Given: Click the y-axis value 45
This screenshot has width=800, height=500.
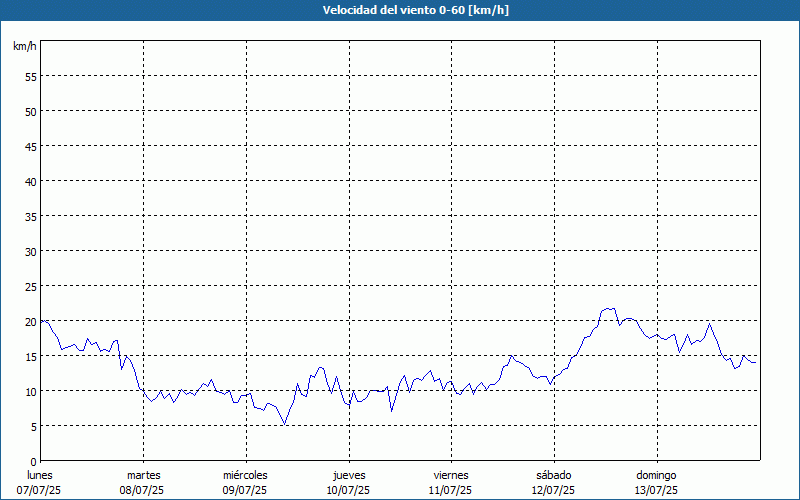Looking at the screenshot, I should [31, 146].
